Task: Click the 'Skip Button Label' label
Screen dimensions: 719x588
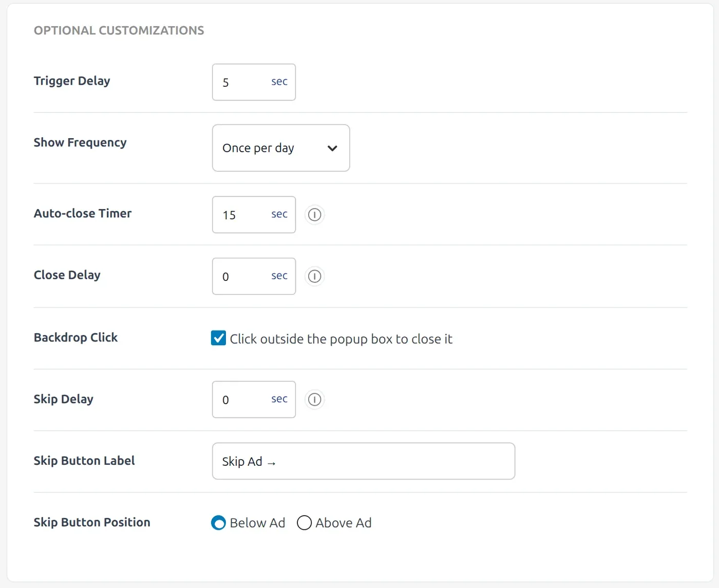Action: click(84, 461)
